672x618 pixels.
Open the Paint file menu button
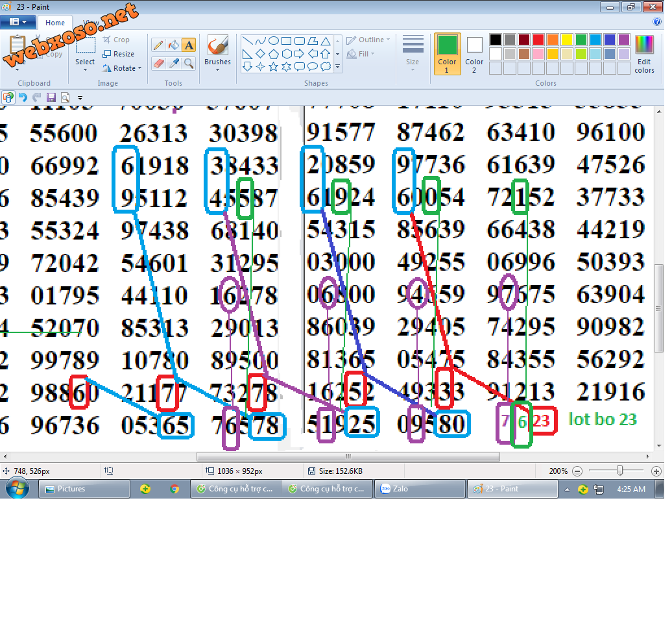tap(18, 22)
